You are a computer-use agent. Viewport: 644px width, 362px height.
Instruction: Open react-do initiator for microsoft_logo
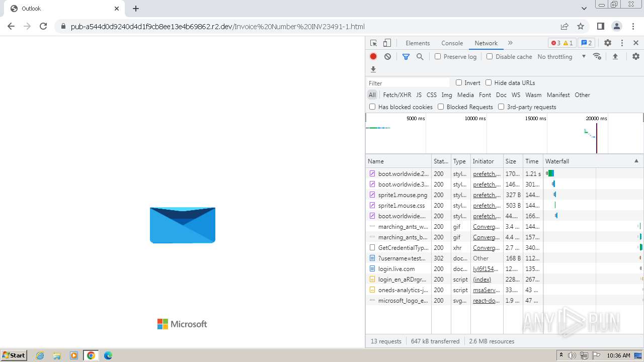(x=487, y=301)
